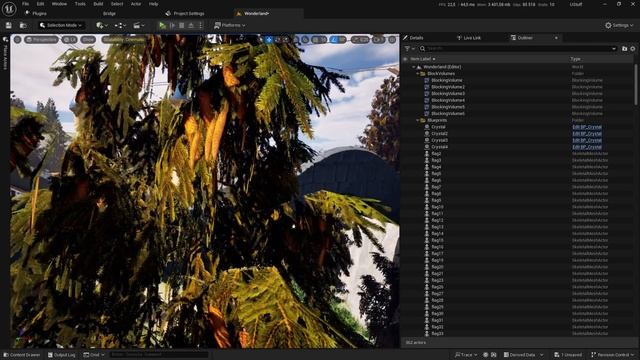Switch to the Bridge tab
This screenshot has width=640, height=360.
[109, 13]
